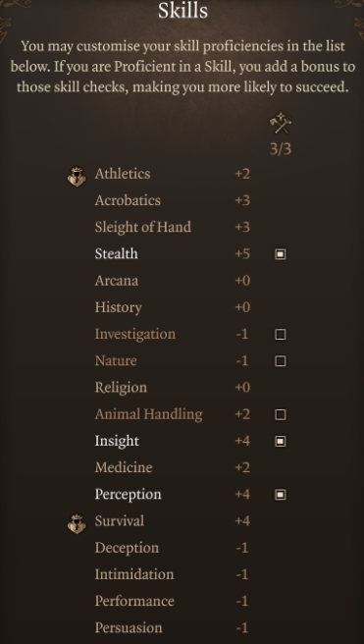Tick the Nature proficiency checkbox

[281, 361]
